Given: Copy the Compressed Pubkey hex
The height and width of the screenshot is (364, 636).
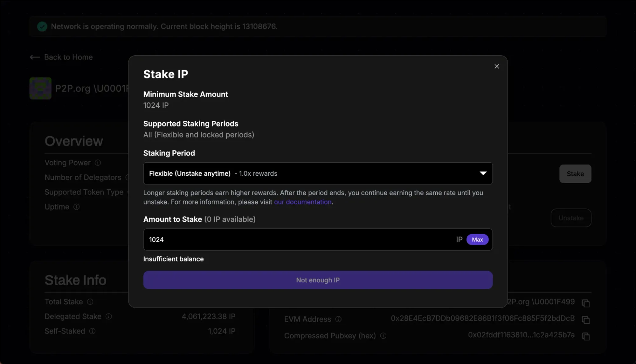Looking at the screenshot, I should [586, 336].
